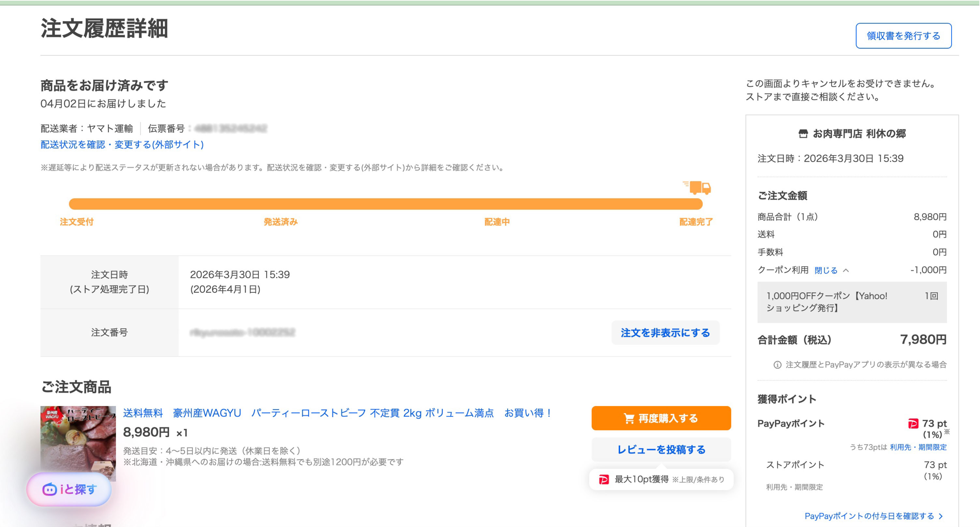The image size is (980, 527).
Task: Click the クーポン利用 -1,000円 amount
Action: [928, 270]
